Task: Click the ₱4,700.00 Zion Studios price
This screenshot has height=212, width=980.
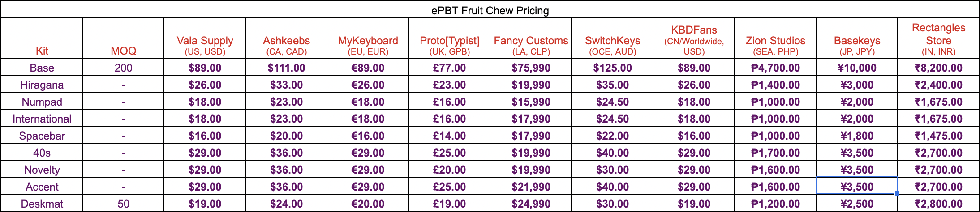Action: [x=775, y=68]
